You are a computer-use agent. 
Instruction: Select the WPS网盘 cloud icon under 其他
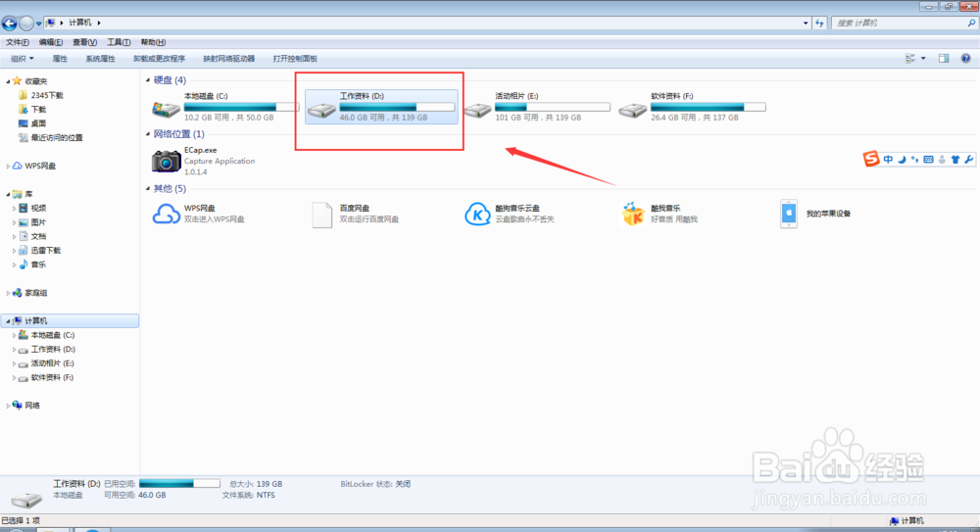(x=167, y=214)
